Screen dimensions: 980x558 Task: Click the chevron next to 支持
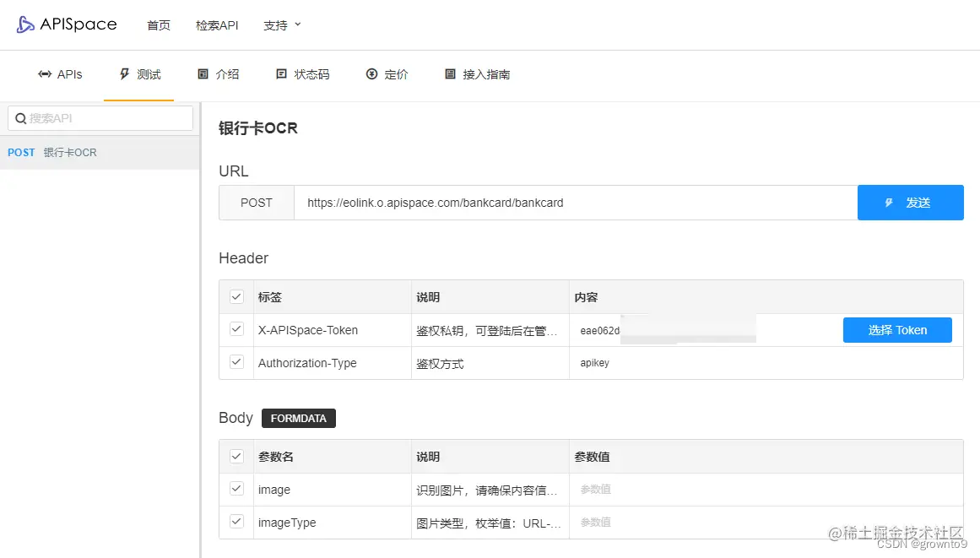(297, 24)
